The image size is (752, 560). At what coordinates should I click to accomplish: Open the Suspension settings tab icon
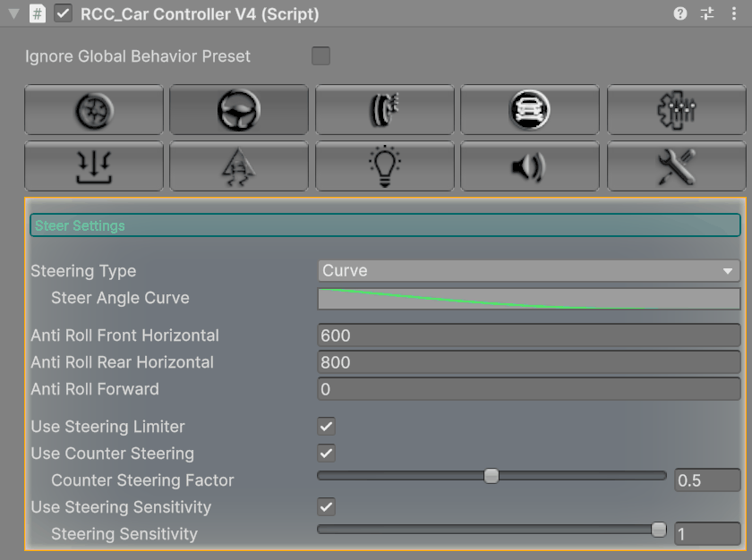click(385, 110)
